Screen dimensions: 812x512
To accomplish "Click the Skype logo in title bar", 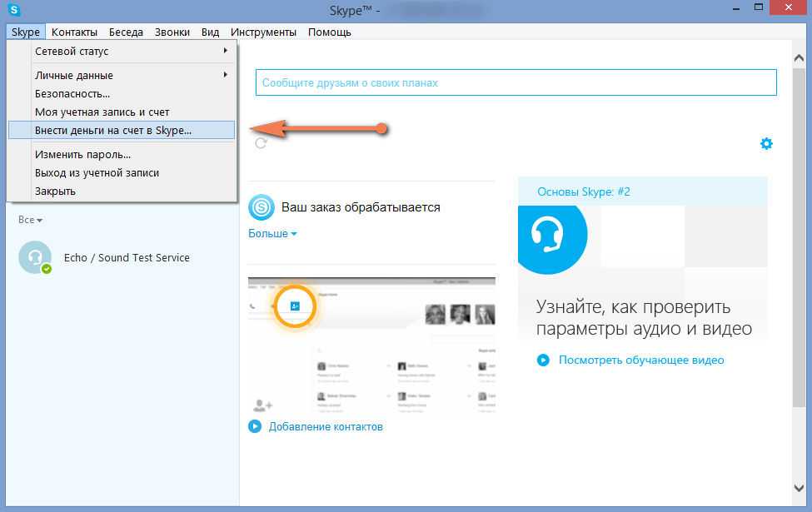I will (x=14, y=11).
